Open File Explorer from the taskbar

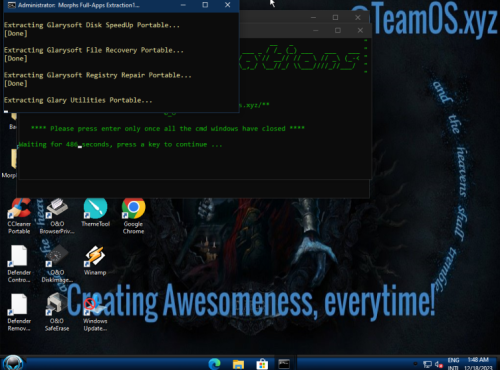[238, 364]
